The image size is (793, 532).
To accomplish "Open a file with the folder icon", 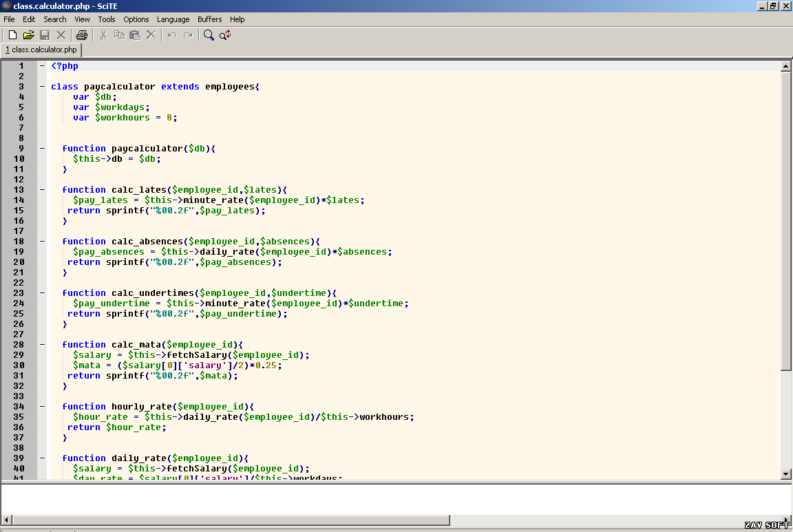I will click(x=29, y=35).
